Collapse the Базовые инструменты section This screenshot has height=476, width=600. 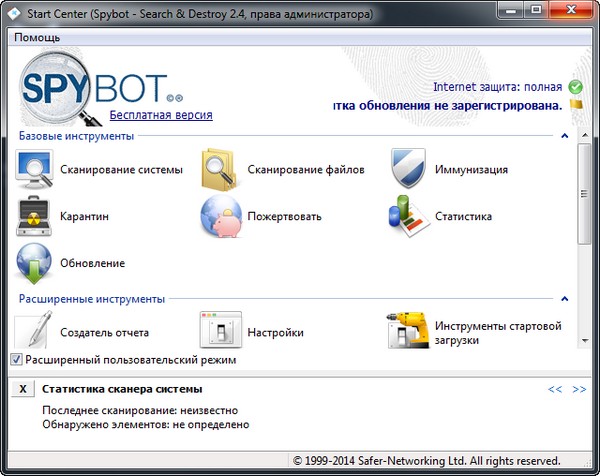click(564, 136)
